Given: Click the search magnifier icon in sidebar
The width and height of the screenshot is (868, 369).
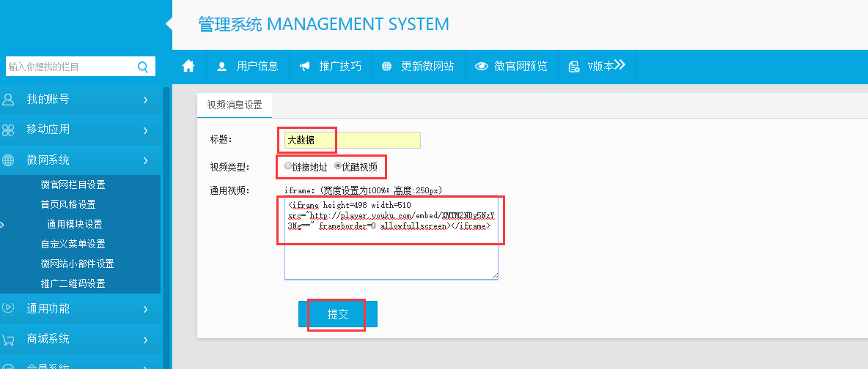Looking at the screenshot, I should [x=142, y=67].
